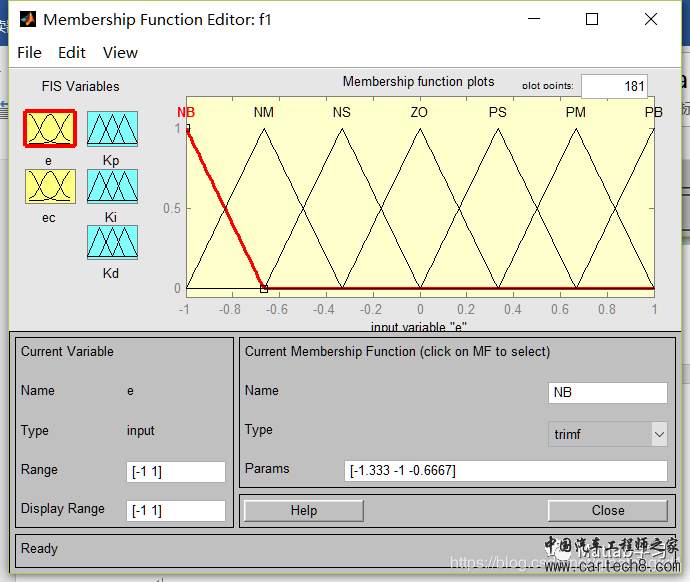
Task: Close the window with the X button
Action: (651, 19)
